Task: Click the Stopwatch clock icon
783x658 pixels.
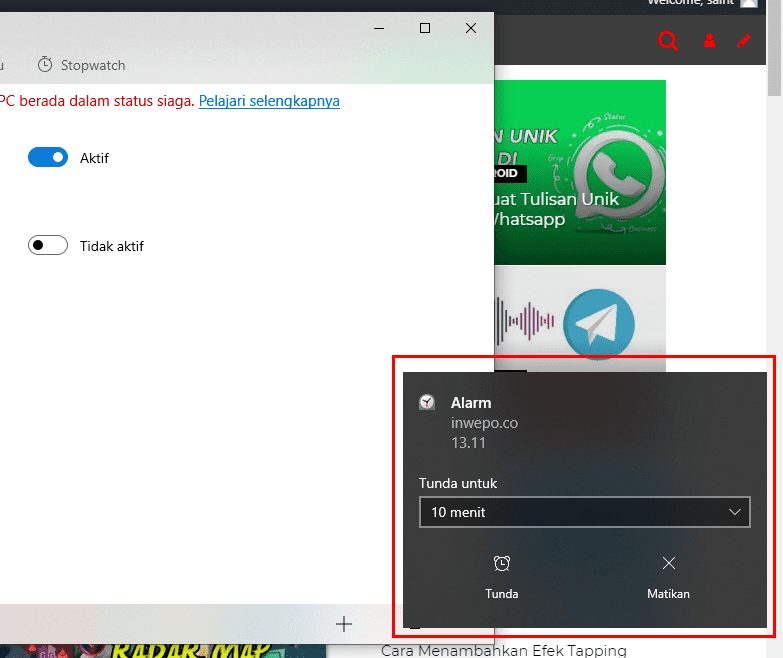Action: (45, 64)
